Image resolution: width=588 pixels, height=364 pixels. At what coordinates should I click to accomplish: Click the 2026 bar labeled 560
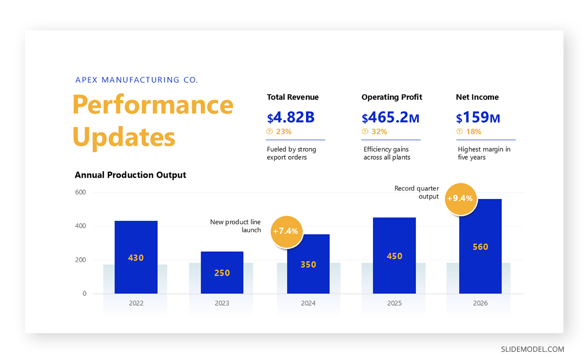point(480,246)
